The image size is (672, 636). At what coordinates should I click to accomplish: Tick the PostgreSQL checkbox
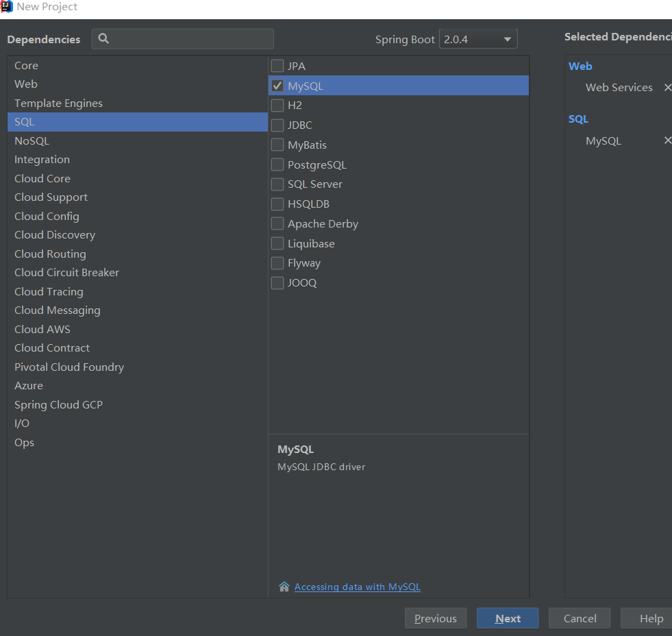(277, 165)
